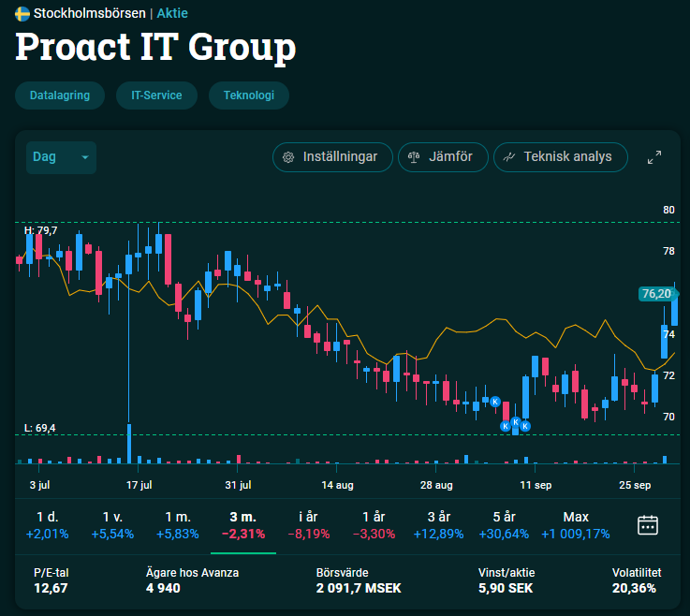Image resolution: width=690 pixels, height=616 pixels.
Task: Click the Proact IT Group heading
Action: tap(155, 48)
